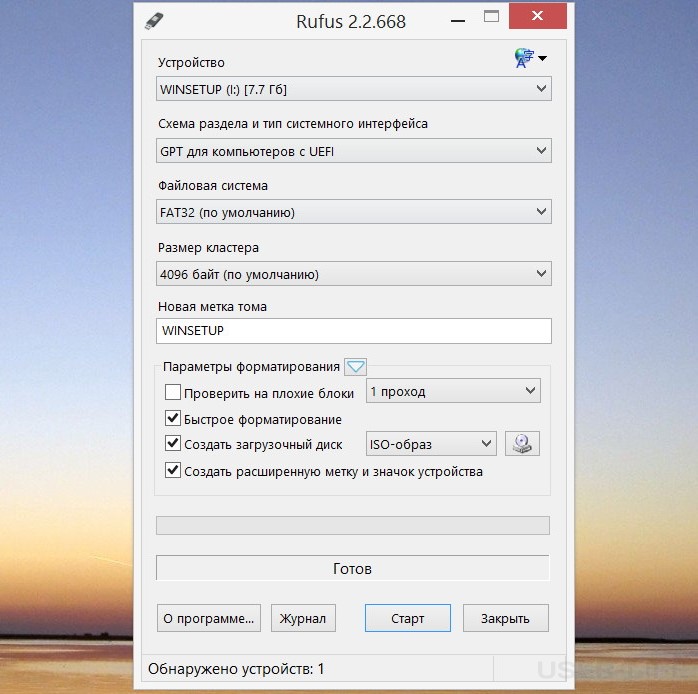Screen dimensions: 698x694
Task: Toggle Создать загрузочный диск checkbox
Action: pos(173,444)
